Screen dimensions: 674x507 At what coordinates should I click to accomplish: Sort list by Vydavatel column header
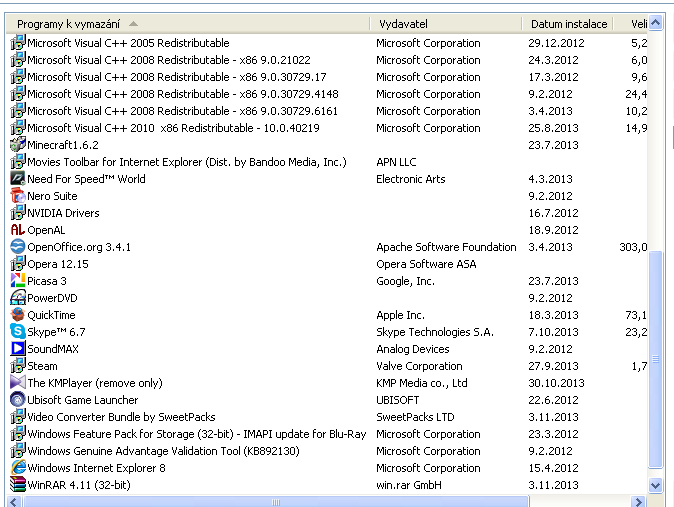(446, 24)
